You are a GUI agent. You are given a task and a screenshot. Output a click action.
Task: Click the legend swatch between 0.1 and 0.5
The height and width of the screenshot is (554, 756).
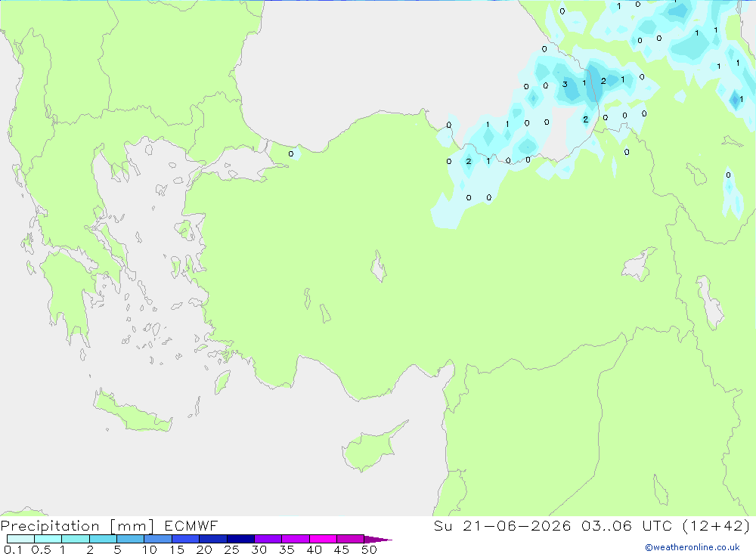pyautogui.click(x=20, y=539)
